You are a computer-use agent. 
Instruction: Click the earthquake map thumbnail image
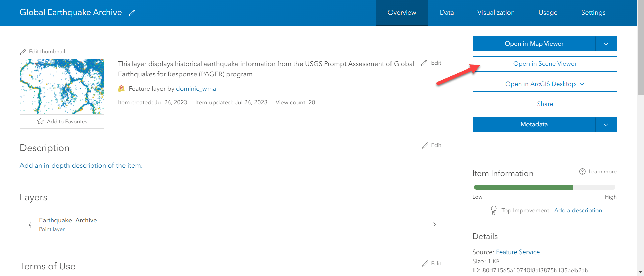(62, 87)
